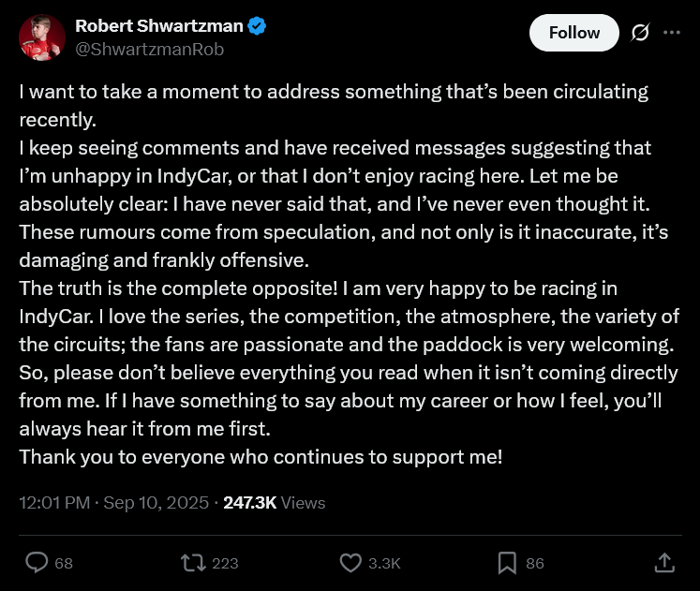Click the Sep 10, 2025 date

click(x=156, y=503)
